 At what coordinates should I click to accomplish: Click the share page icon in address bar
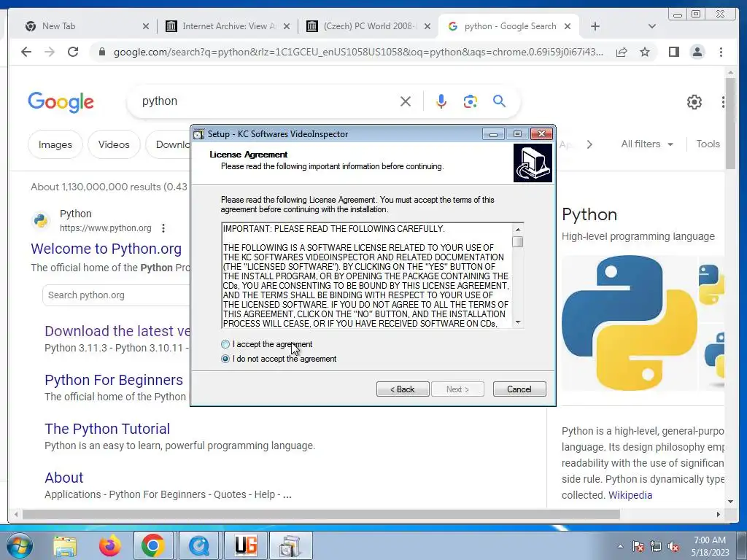622,52
